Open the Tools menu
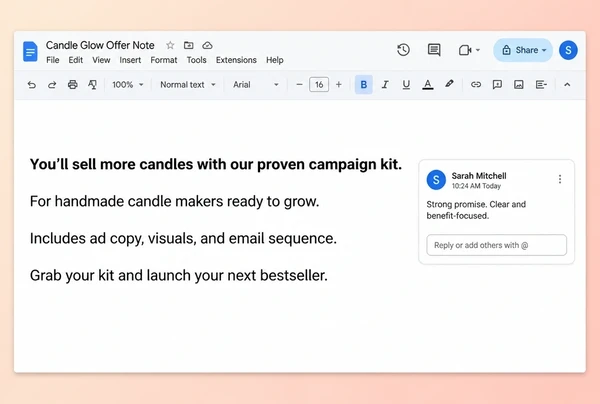 click(197, 60)
